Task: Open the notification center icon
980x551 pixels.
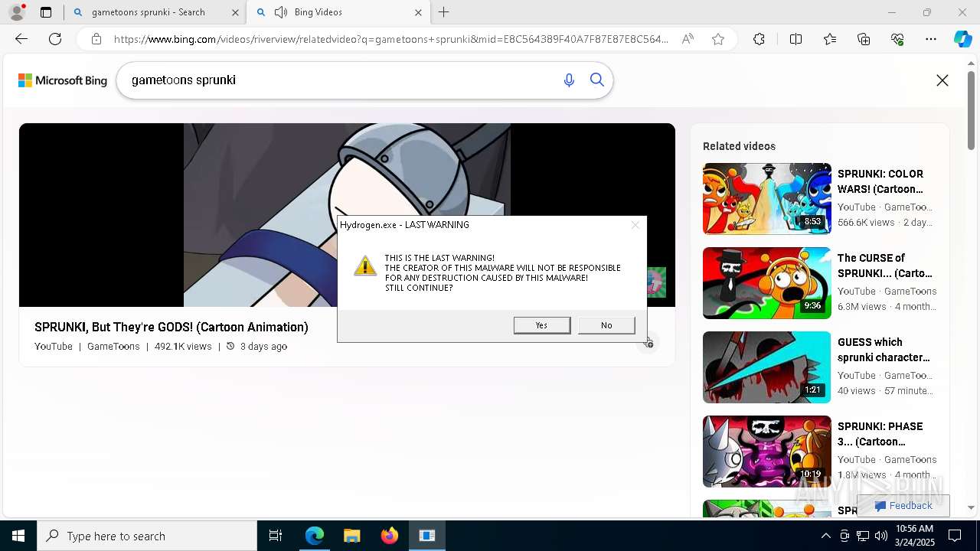Action: [x=955, y=536]
